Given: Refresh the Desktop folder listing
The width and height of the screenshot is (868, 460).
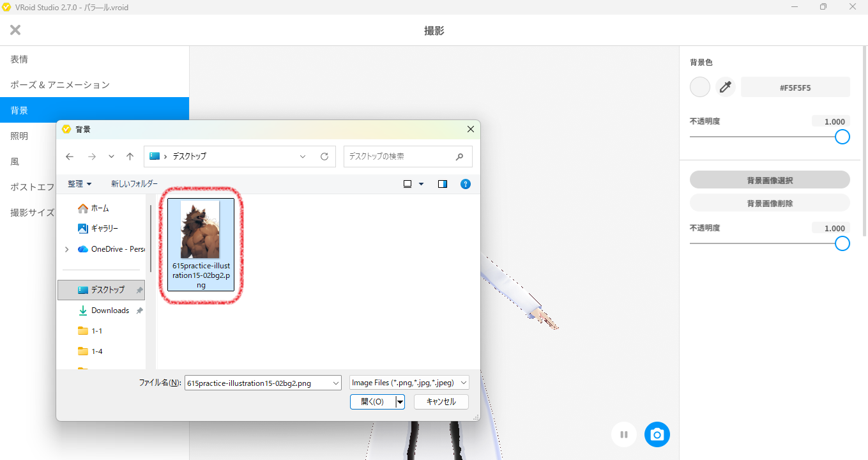Looking at the screenshot, I should click(324, 157).
